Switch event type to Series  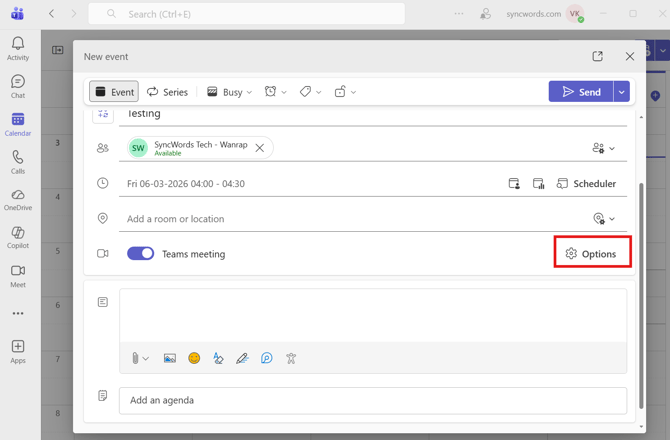pyautogui.click(x=167, y=92)
